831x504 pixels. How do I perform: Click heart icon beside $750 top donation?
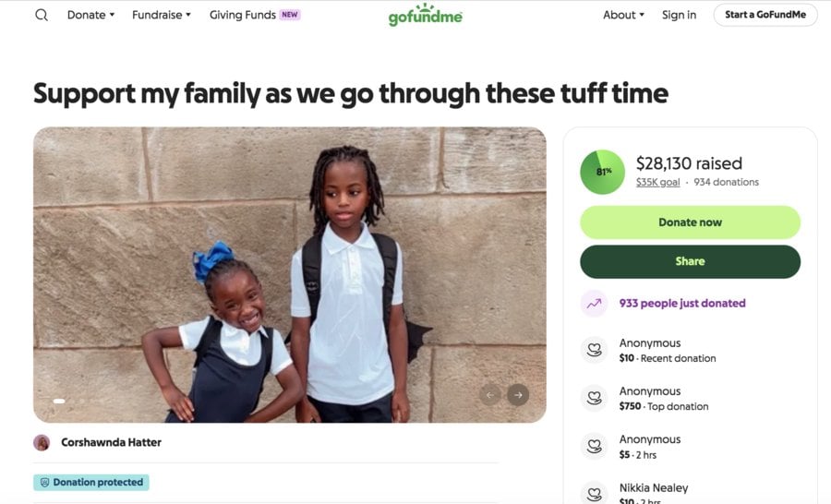click(x=594, y=398)
